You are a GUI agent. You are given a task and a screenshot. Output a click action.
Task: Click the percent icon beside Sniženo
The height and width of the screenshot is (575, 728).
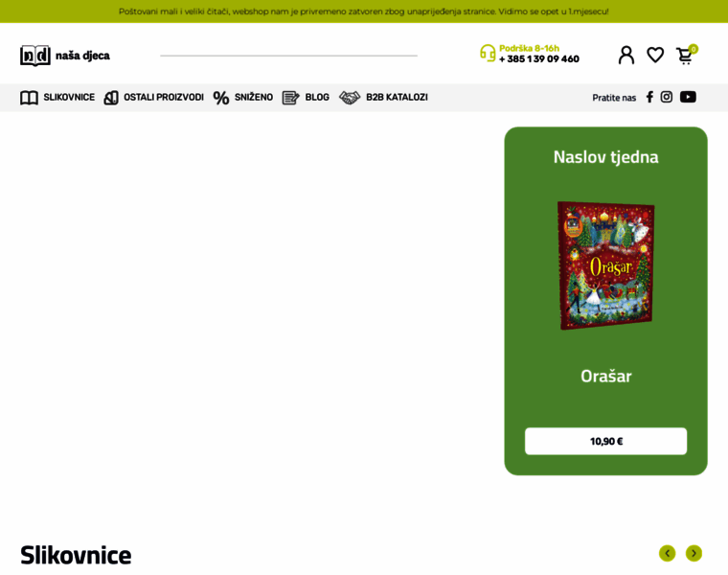(221, 98)
